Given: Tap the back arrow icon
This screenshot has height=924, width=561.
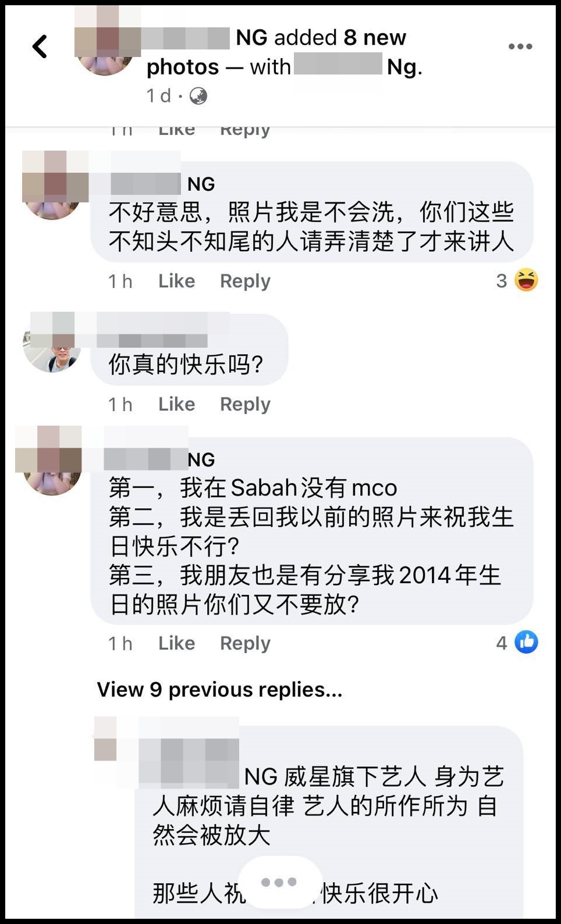Looking at the screenshot, I should [40, 47].
